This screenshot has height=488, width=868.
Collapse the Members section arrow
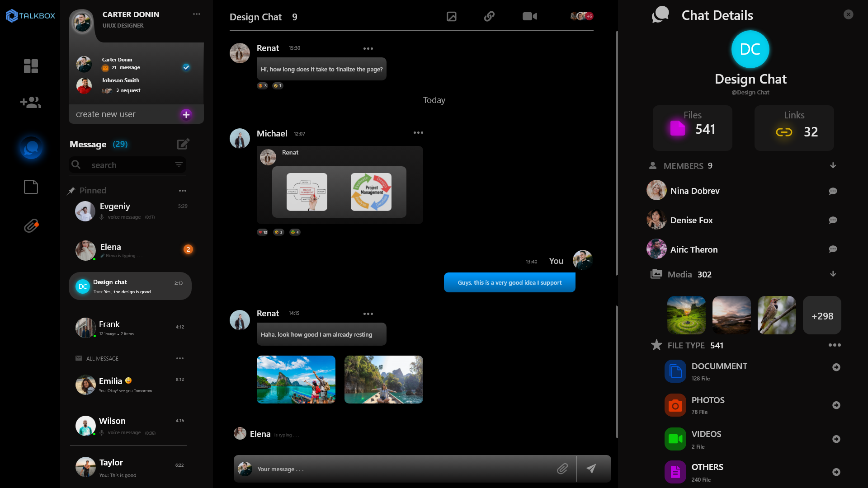point(833,166)
